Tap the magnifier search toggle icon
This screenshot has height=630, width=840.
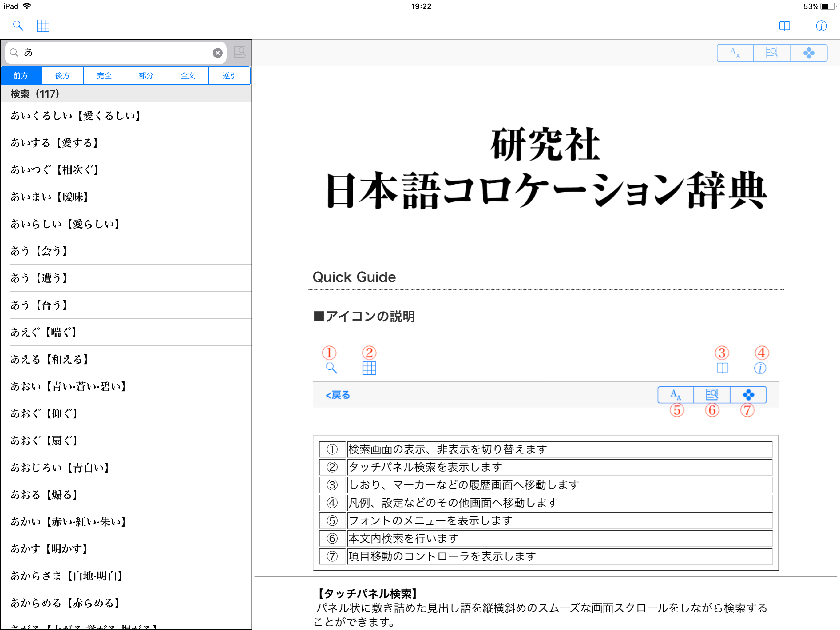coord(18,26)
